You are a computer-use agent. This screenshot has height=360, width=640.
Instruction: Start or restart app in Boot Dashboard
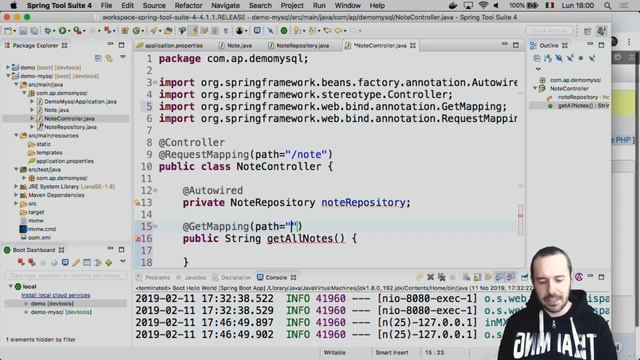(x=21, y=262)
